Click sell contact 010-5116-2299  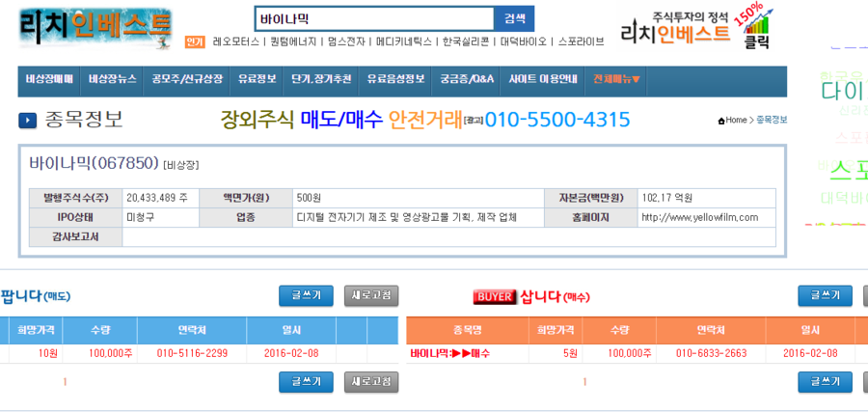(192, 353)
